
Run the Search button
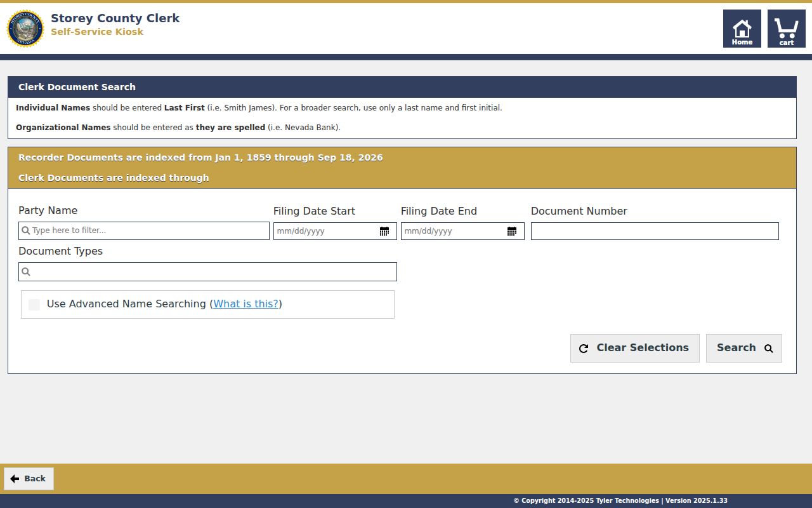click(744, 348)
